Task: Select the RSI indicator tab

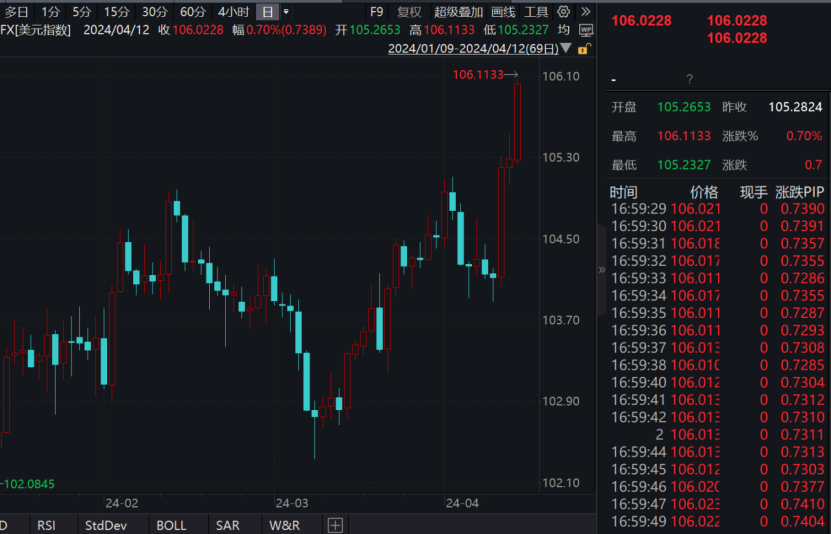Action: pyautogui.click(x=46, y=525)
